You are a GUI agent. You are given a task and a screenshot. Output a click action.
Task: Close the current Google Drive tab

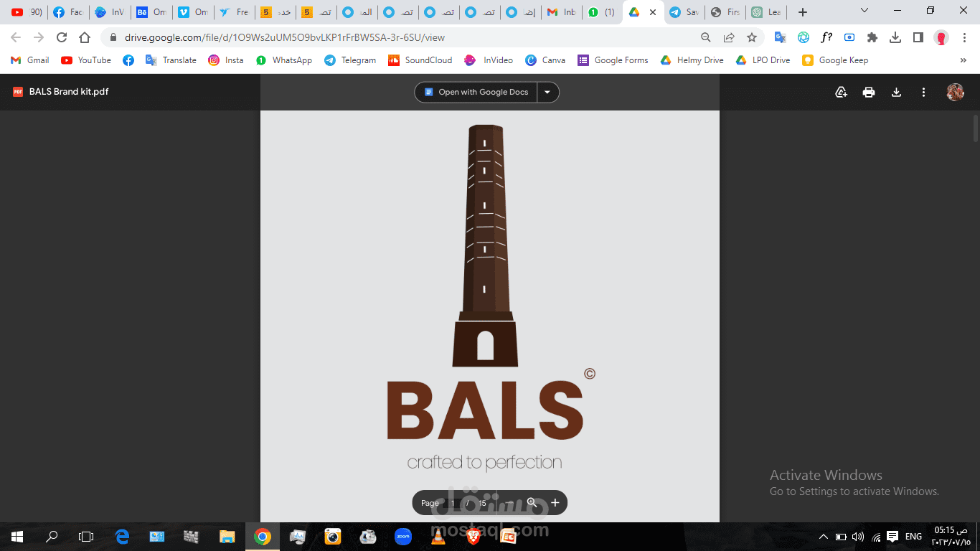[652, 12]
